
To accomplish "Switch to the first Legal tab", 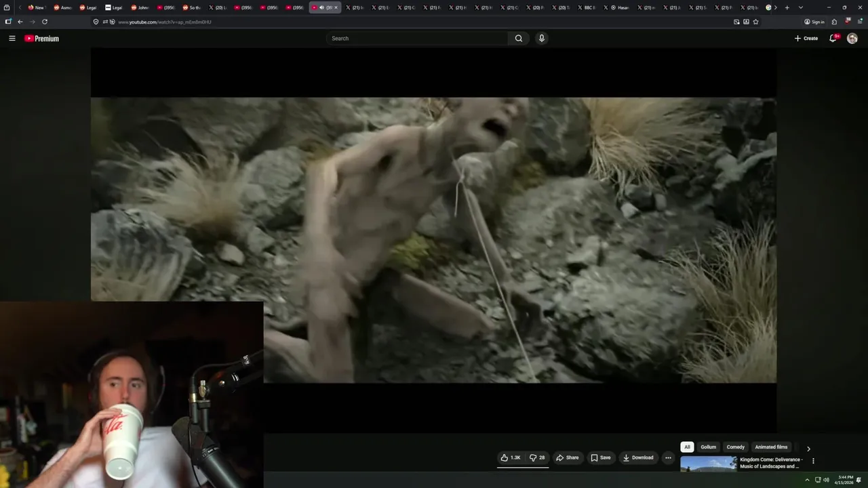I will [87, 7].
